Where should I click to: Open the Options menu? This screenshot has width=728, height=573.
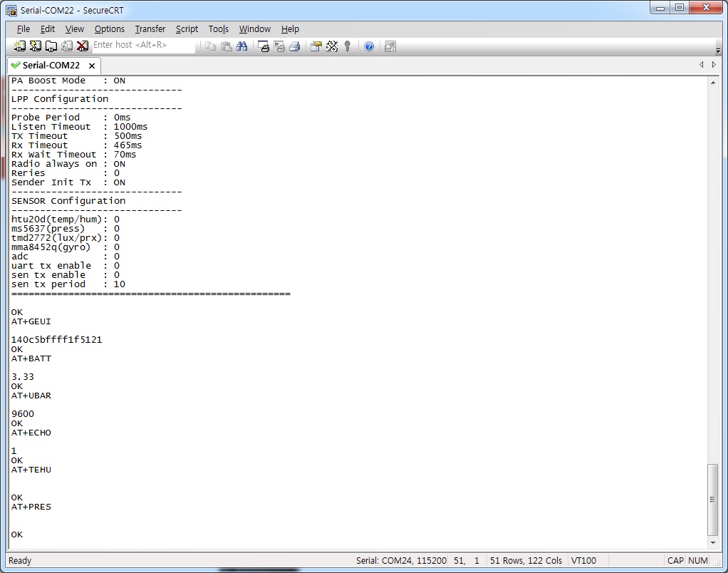coord(109,29)
